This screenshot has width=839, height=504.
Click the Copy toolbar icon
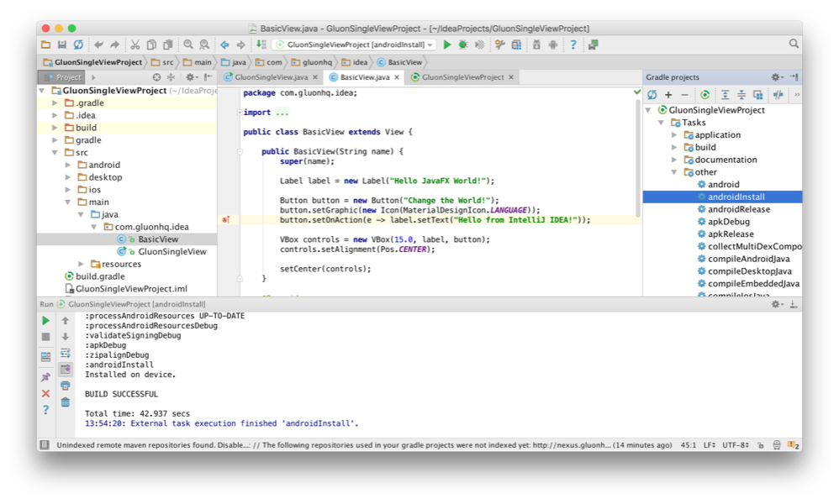151,45
